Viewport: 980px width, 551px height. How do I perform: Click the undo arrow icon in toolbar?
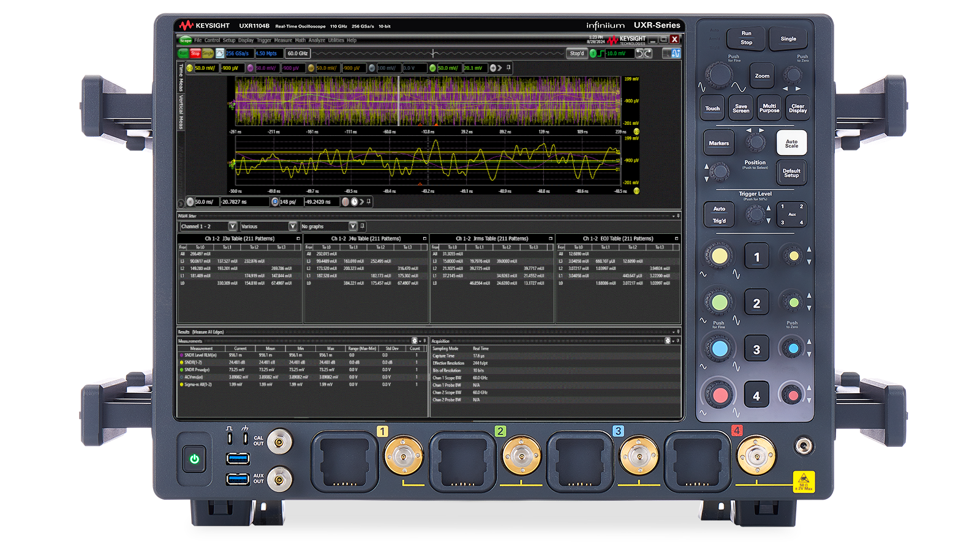pyautogui.click(x=639, y=54)
